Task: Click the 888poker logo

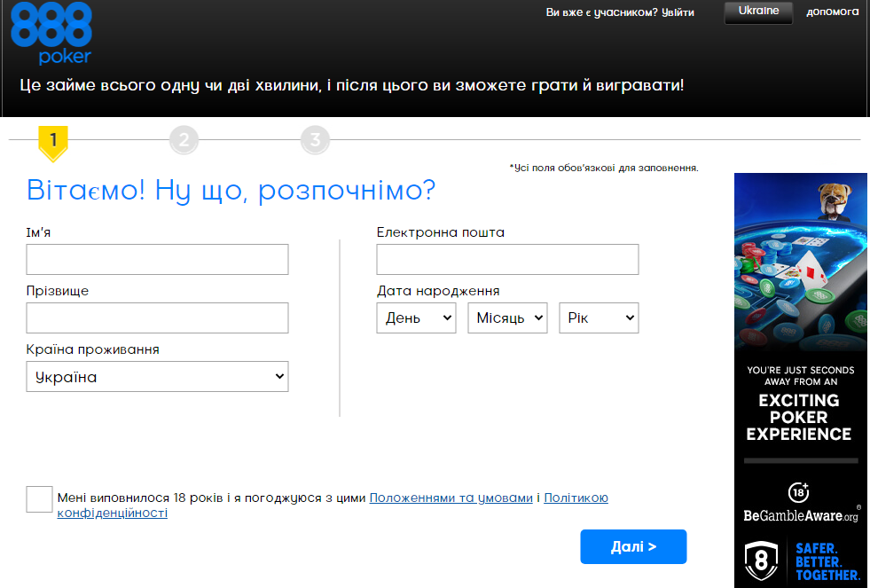Action: [51, 34]
